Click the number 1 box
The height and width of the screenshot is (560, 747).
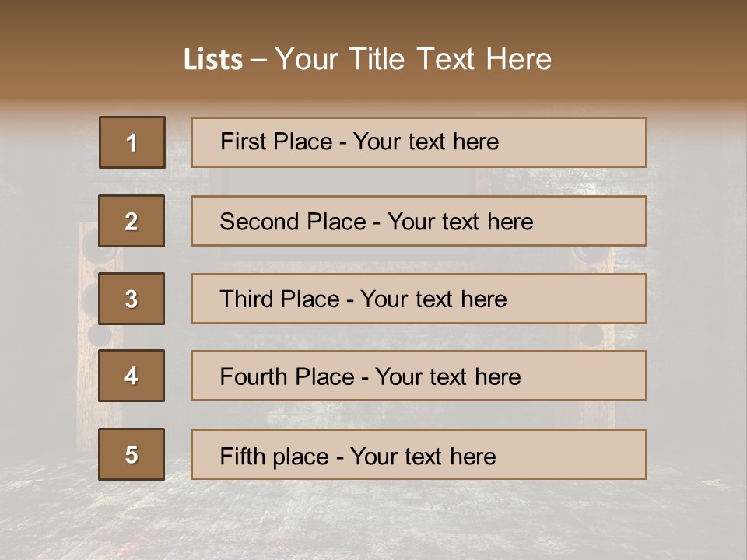pos(132,142)
